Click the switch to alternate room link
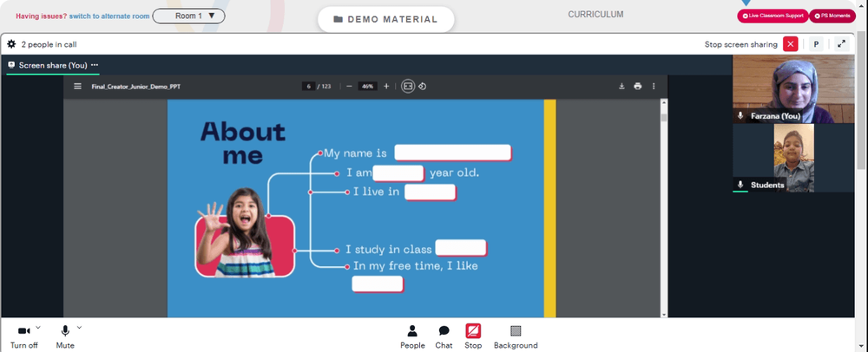 pyautogui.click(x=109, y=16)
